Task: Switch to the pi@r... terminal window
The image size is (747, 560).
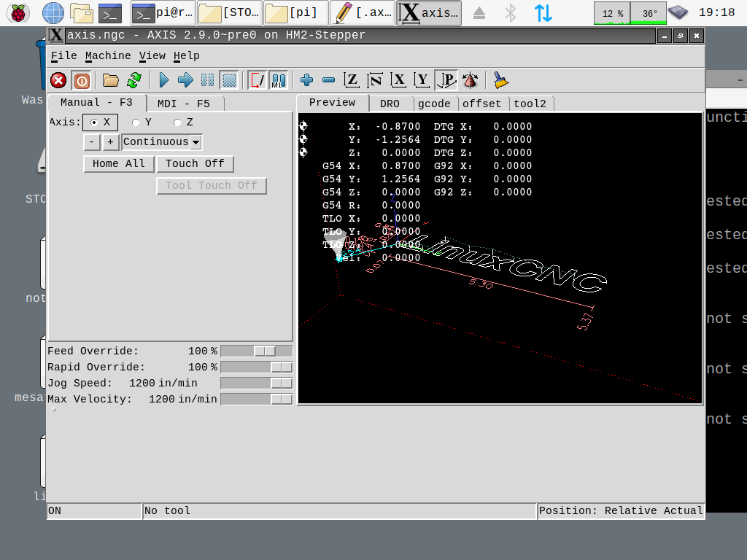Action: (x=163, y=13)
